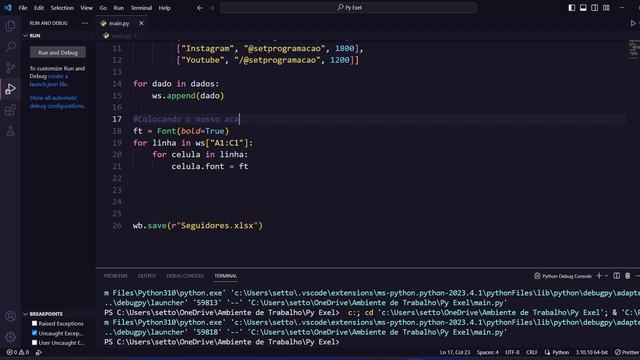Change encoding via UTF-8 status

click(x=512, y=352)
